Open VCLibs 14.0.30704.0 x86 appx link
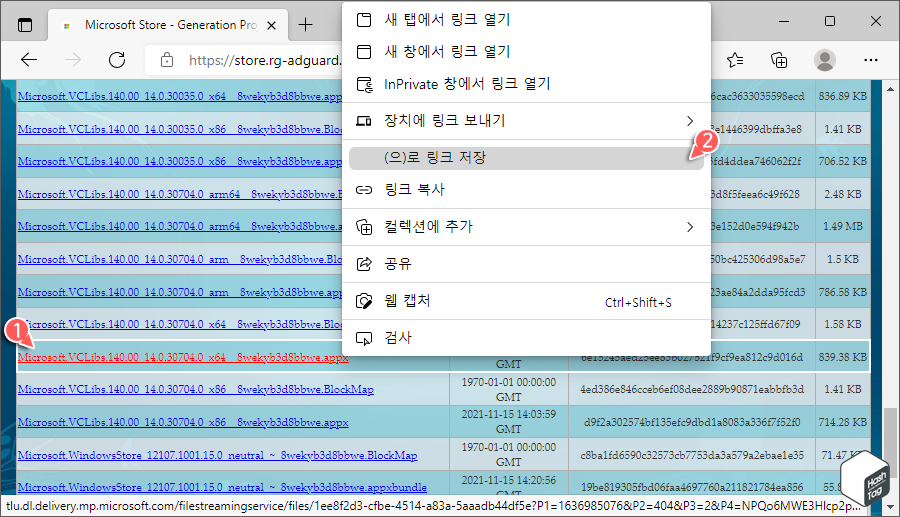The width and height of the screenshot is (900, 517). [x=183, y=422]
